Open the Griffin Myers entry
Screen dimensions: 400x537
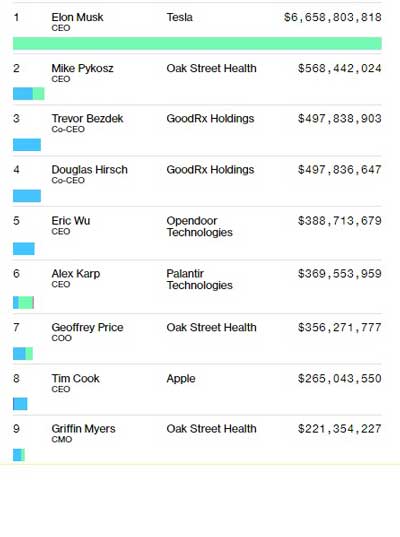tap(197, 440)
